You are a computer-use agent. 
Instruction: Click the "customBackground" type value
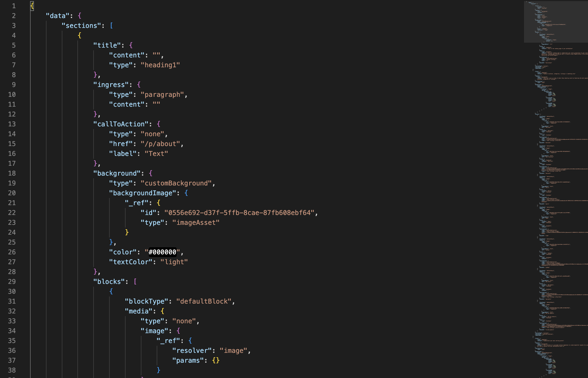pyautogui.click(x=177, y=183)
